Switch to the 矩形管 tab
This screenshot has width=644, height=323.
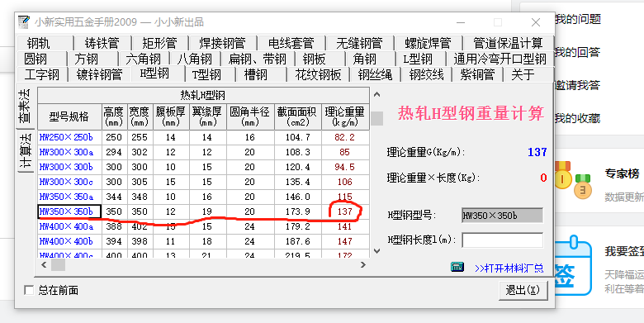pos(159,43)
